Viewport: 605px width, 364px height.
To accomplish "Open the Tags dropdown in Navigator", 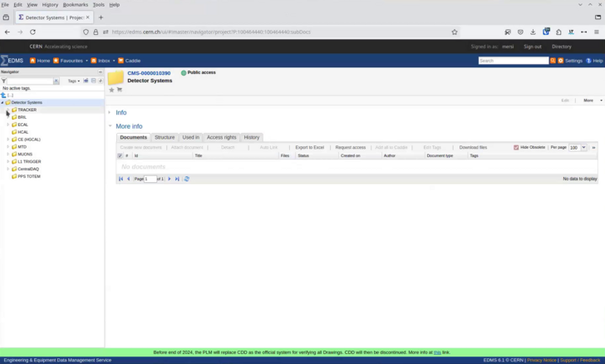I will (74, 81).
